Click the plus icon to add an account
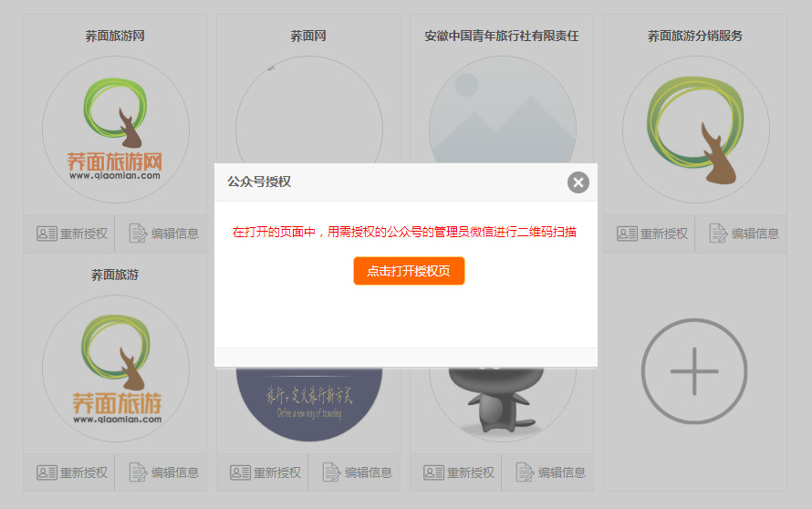This screenshot has width=812, height=509. 694,370
